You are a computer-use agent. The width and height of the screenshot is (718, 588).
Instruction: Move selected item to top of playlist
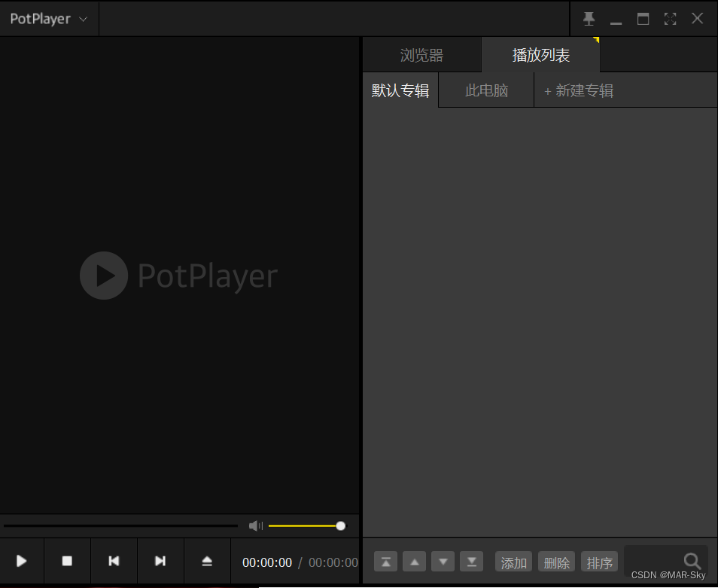point(385,562)
